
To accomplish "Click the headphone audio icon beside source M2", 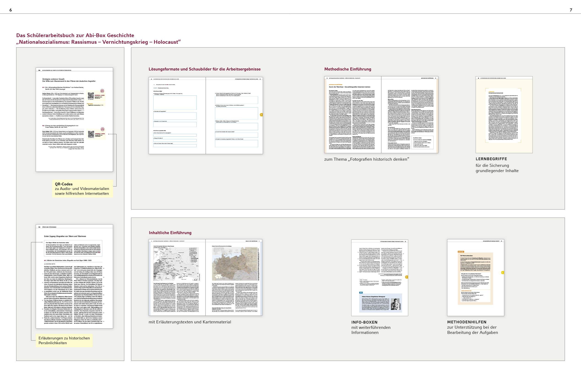I will tap(102, 129).
